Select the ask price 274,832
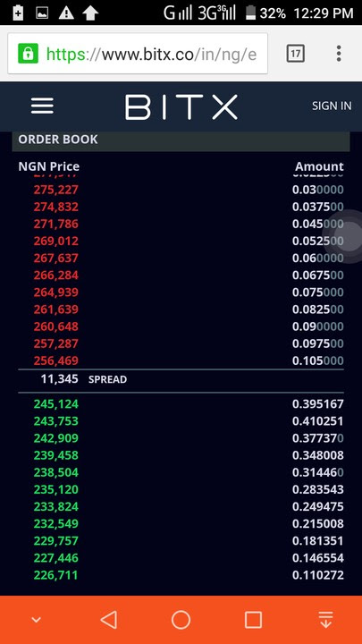Image resolution: width=362 pixels, height=644 pixels. [55, 207]
